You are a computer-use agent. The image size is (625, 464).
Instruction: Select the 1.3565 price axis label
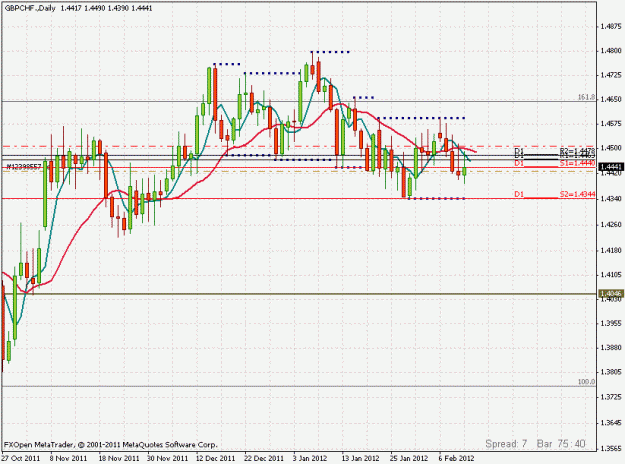point(611,449)
